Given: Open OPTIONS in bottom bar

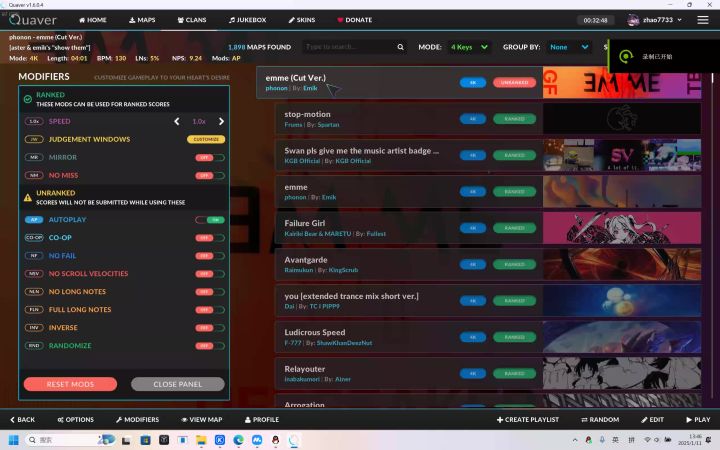Looking at the screenshot, I should tap(76, 419).
